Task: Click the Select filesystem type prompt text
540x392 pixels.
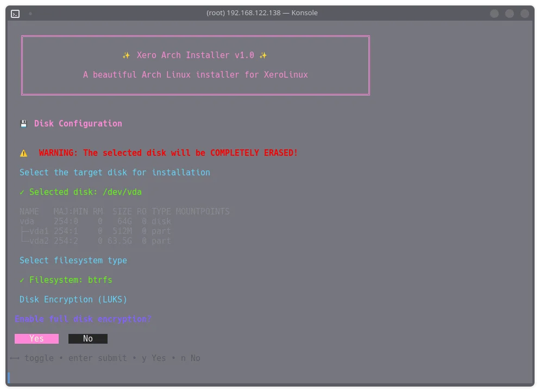Action: pyautogui.click(x=74, y=260)
